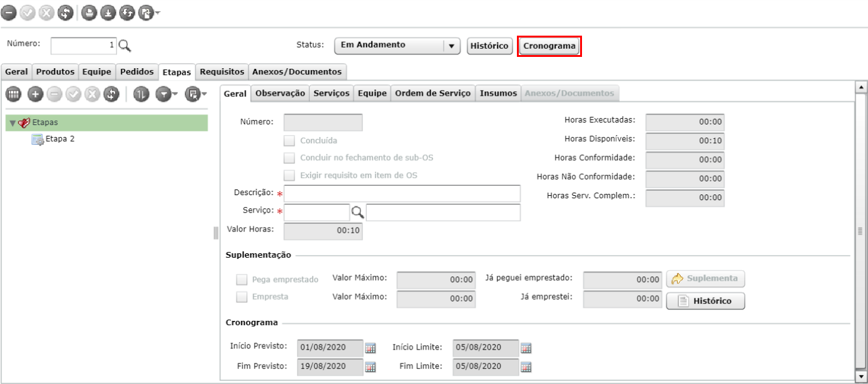
Task: Click the disabled cancel X in the top toolbar
Action: [46, 12]
